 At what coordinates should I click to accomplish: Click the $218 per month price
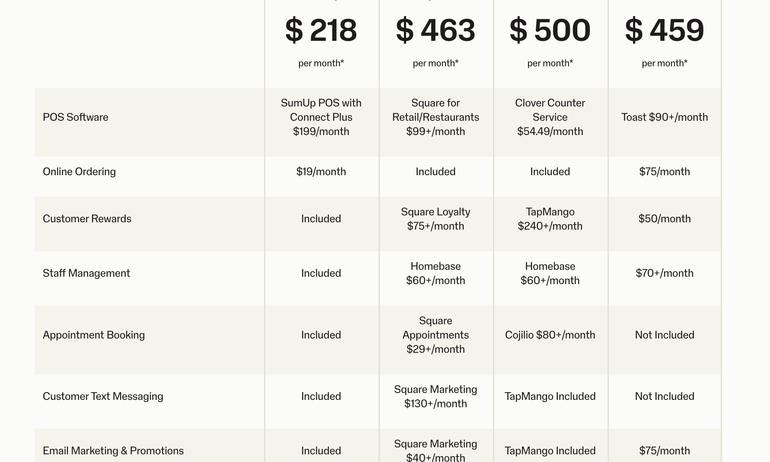[321, 30]
